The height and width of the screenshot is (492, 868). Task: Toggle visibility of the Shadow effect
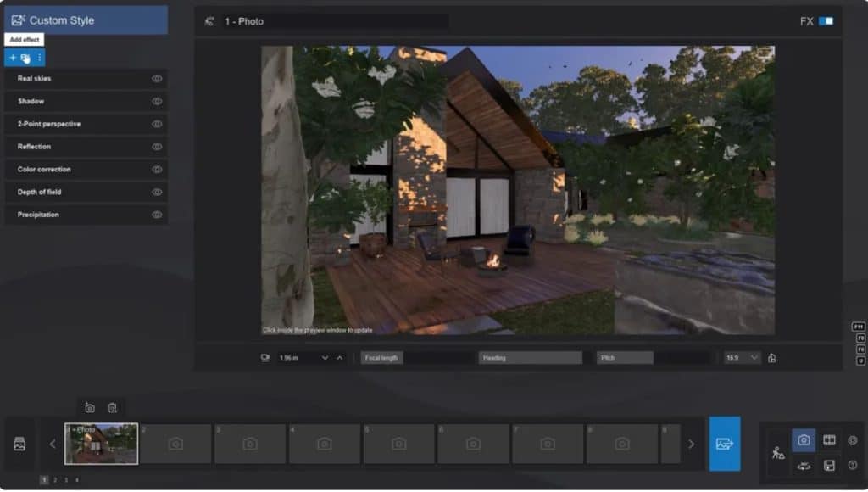pos(155,101)
